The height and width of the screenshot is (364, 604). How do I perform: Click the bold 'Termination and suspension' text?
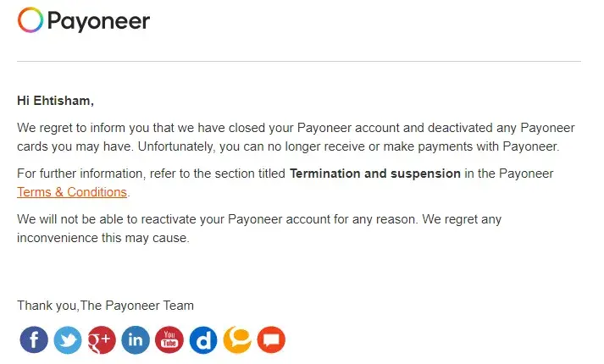coord(375,174)
